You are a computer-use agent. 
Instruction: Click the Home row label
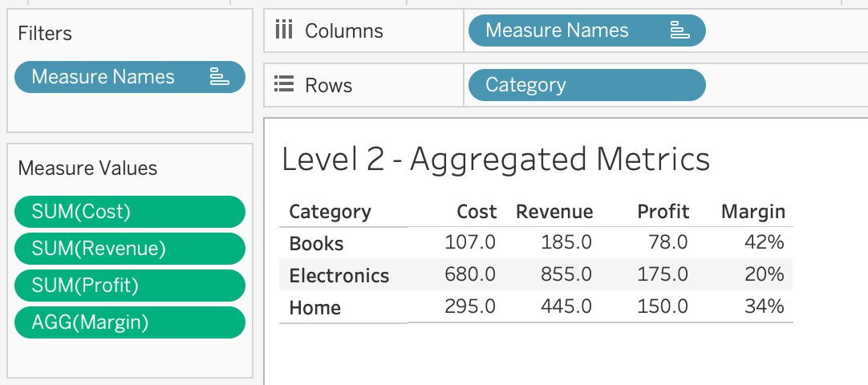[314, 307]
